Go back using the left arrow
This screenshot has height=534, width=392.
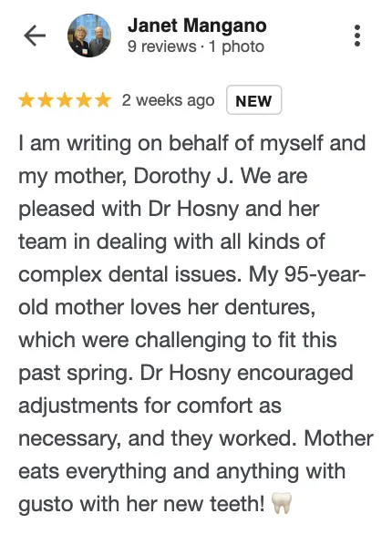coord(35,36)
